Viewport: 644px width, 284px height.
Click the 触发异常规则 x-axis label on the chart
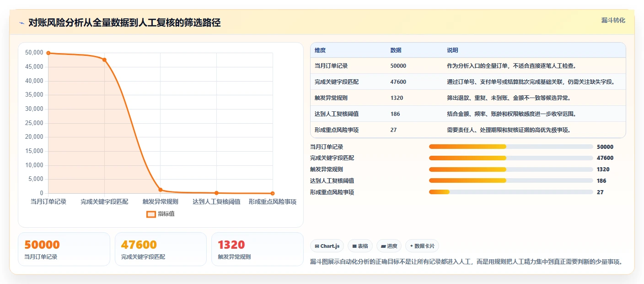161,202
